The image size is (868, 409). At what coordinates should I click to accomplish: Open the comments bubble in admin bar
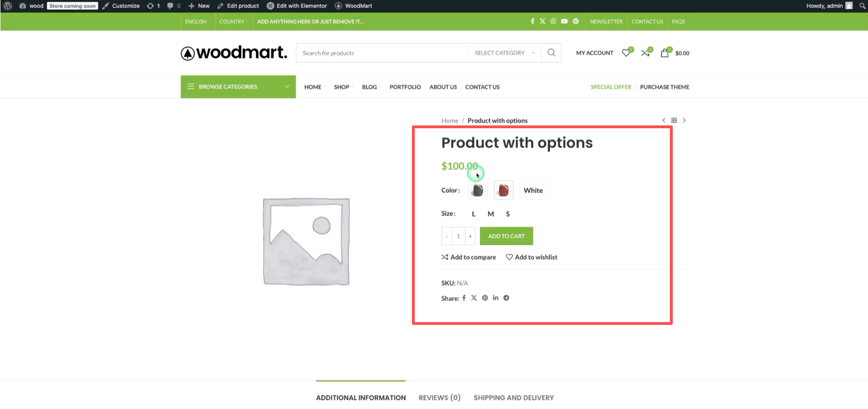tap(174, 6)
